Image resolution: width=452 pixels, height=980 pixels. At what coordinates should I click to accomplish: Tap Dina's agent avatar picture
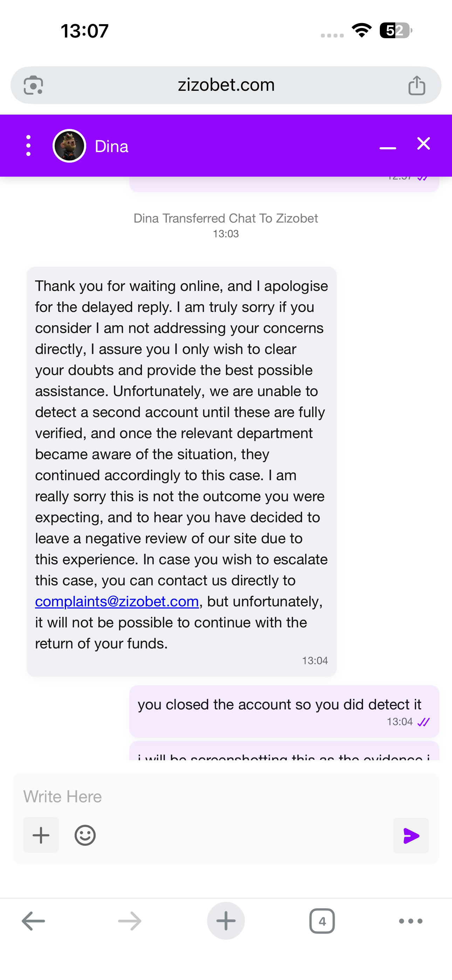[69, 146]
